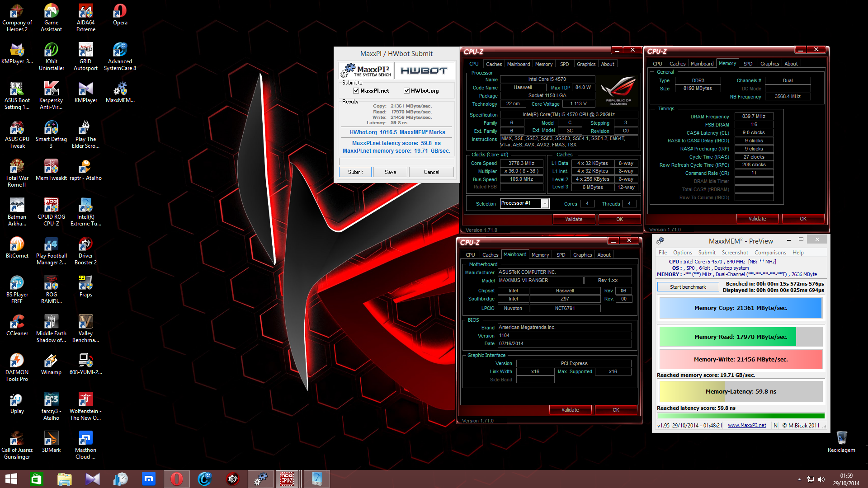Screen dimensions: 868x488
Task: Open About tab in mainboard CPU-Z window
Action: (x=604, y=255)
